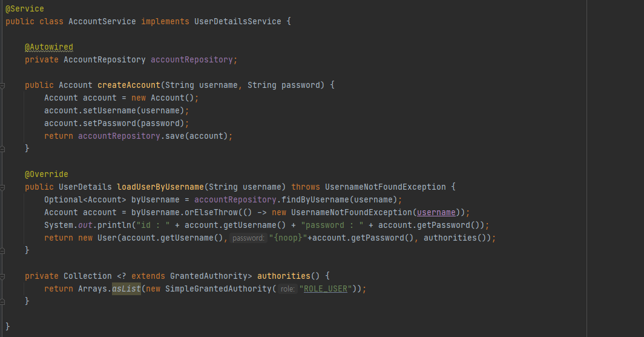Click the final closing brace of the class
Screen dimensions: 644x337
[x=7, y=327]
